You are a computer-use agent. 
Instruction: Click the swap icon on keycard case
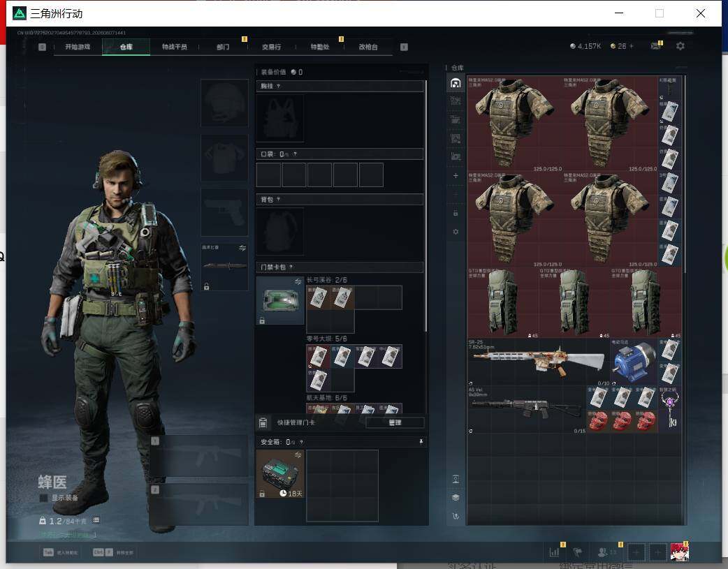tap(298, 282)
